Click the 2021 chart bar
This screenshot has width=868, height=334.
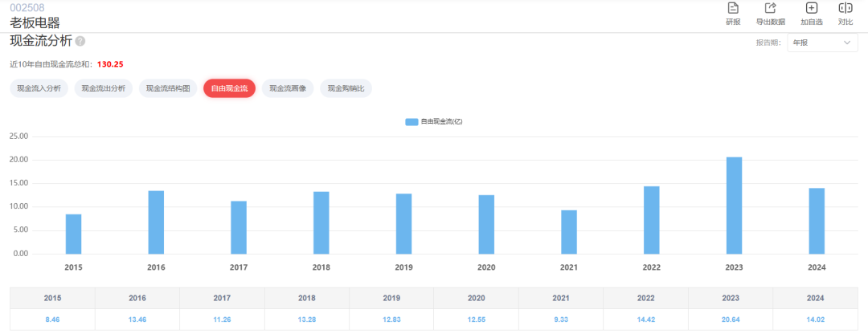tap(569, 232)
